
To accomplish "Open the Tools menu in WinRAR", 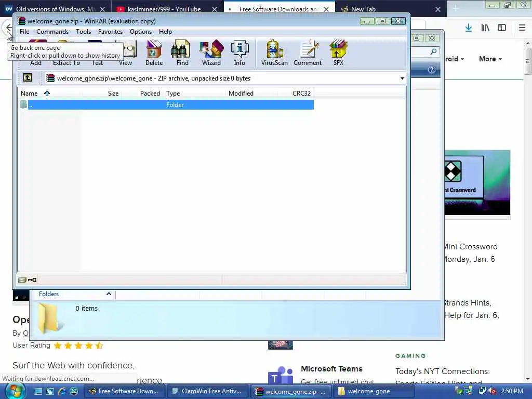I will (83, 32).
